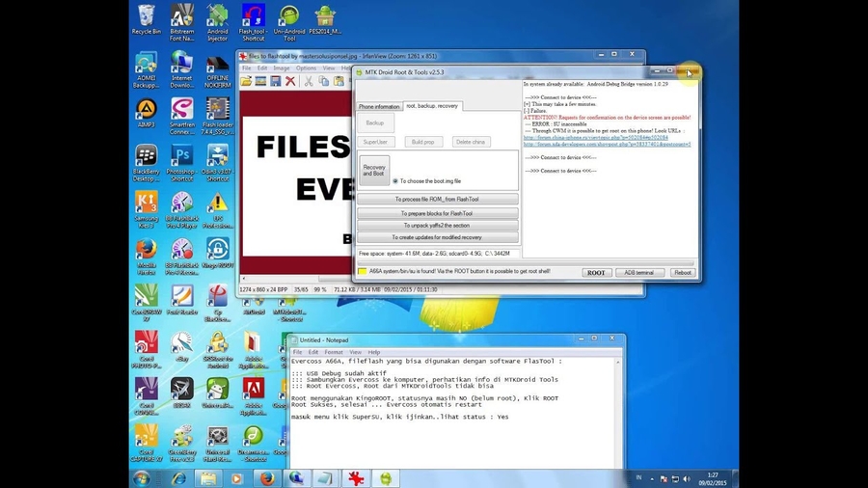This screenshot has height=488, width=868.
Task: Click To process file ROM_ from FlashTool
Action: (437, 200)
